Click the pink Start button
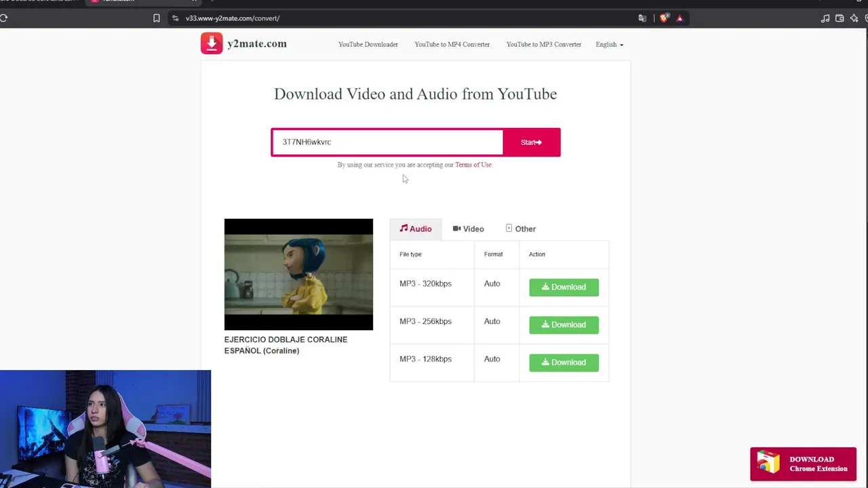 [532, 142]
